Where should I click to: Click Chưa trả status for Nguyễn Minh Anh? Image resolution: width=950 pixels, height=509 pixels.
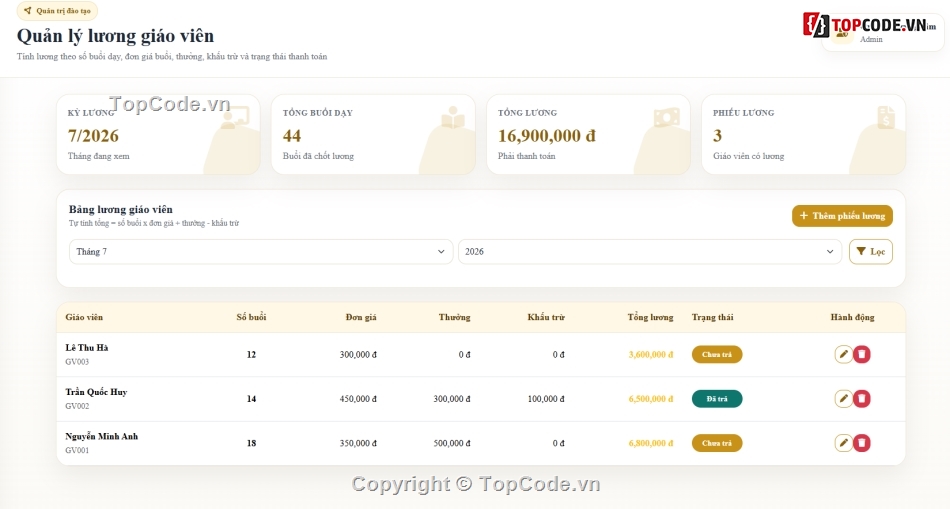[717, 443]
